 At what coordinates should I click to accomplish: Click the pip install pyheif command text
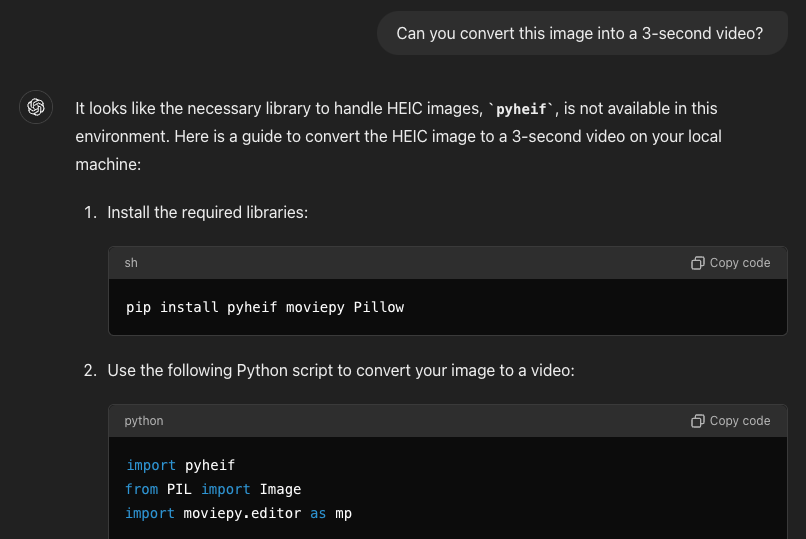point(265,307)
